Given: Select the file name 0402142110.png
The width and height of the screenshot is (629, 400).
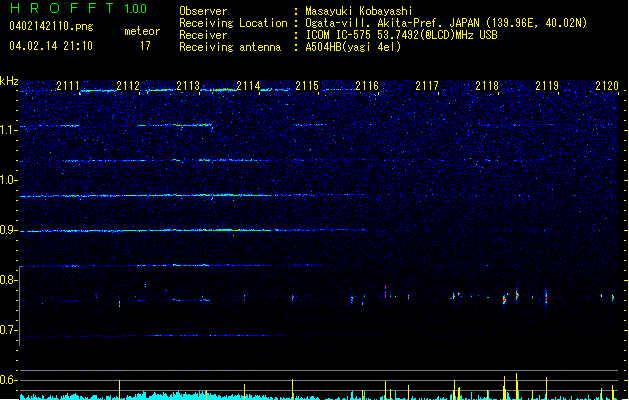Looking at the screenshot, I should [51, 26].
